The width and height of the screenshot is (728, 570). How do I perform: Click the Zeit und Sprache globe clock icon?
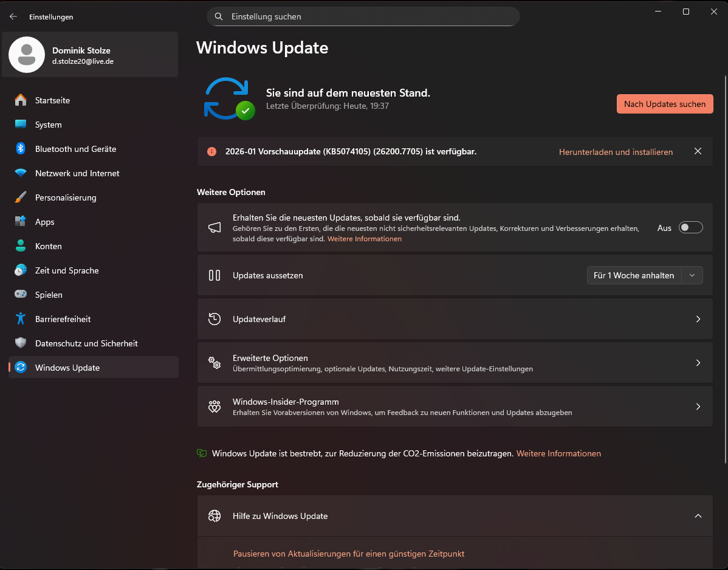(x=21, y=270)
